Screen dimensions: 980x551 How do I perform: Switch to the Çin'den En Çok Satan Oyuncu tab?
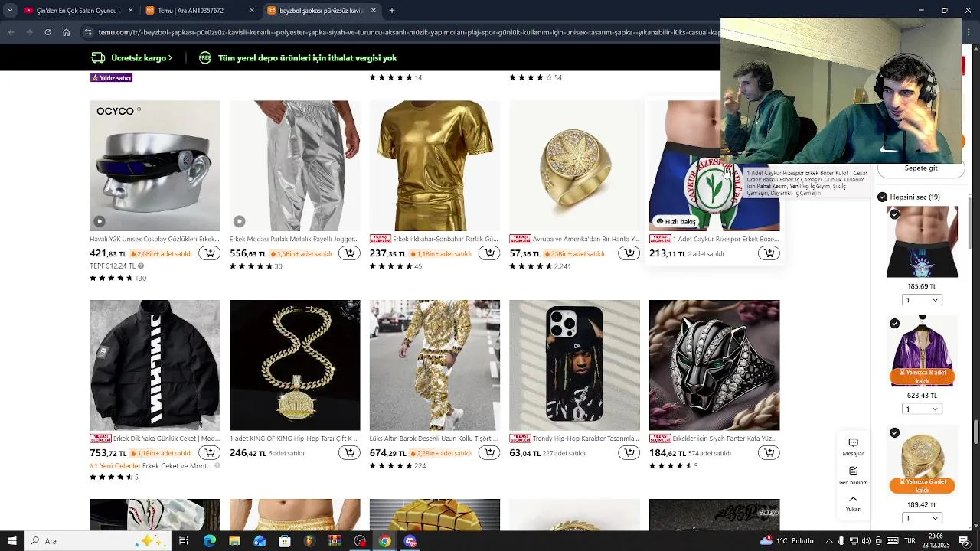[73, 11]
